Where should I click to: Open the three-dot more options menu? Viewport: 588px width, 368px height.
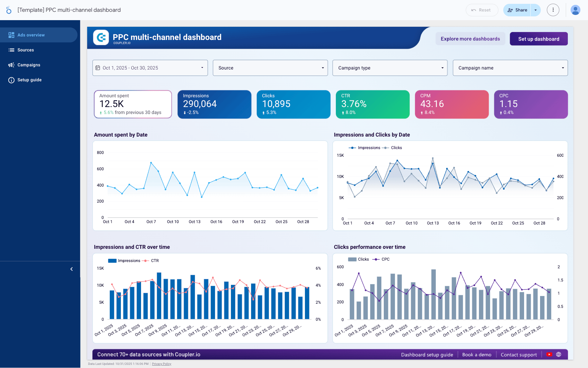tap(553, 10)
